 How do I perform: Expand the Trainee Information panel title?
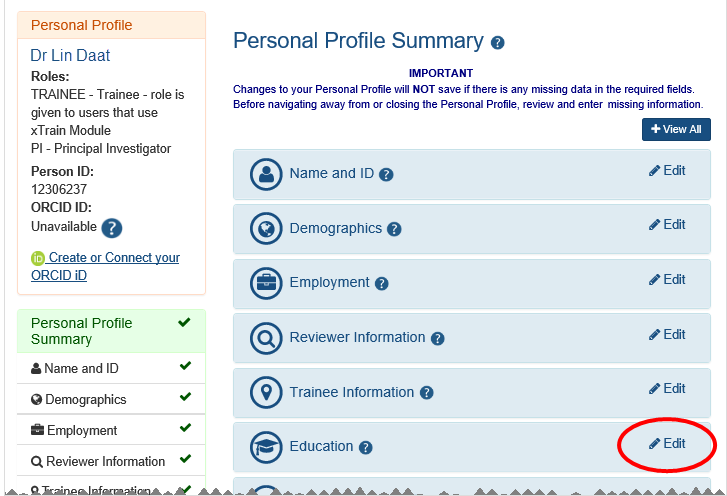tap(352, 392)
